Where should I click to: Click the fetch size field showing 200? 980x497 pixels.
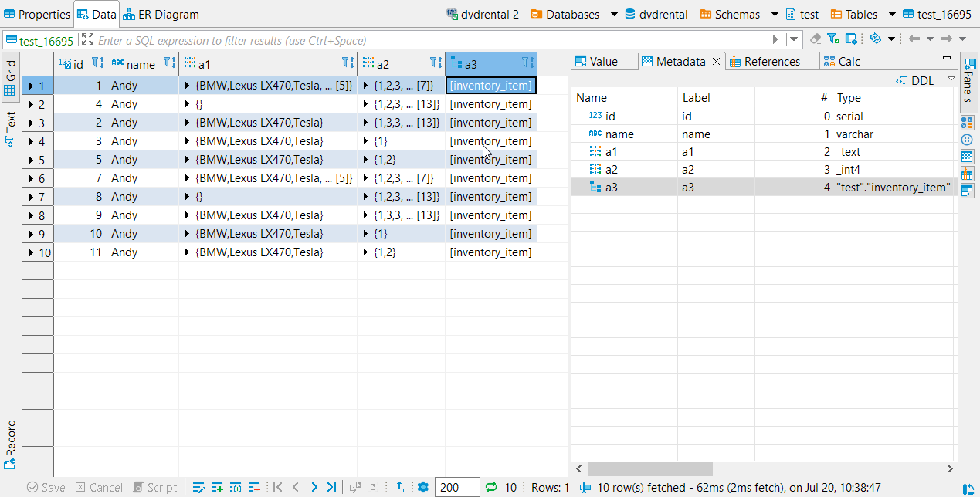456,487
